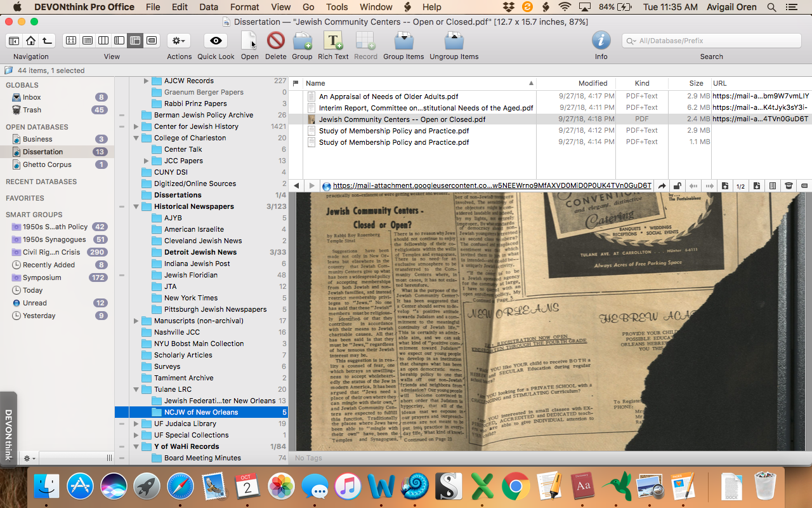Open the mail-attachment URL link in path bar
This screenshot has height=508, width=812.
click(x=492, y=186)
